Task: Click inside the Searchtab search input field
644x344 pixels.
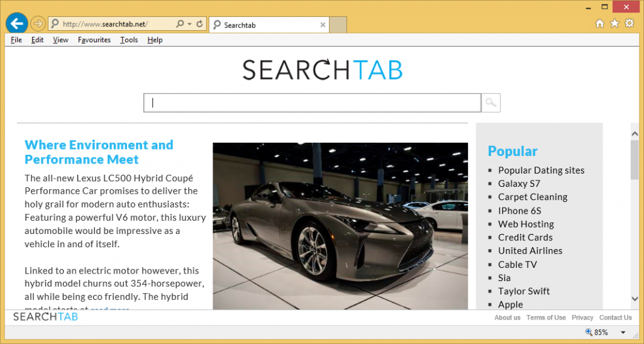Action: pyautogui.click(x=313, y=103)
